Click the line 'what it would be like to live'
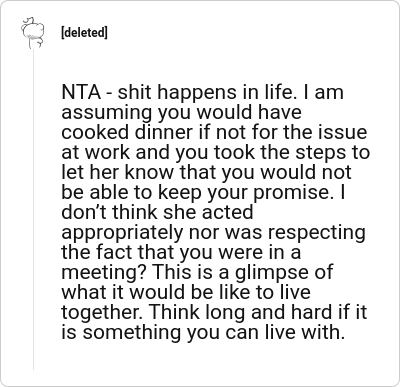This screenshot has width=400, height=387. click(186, 292)
